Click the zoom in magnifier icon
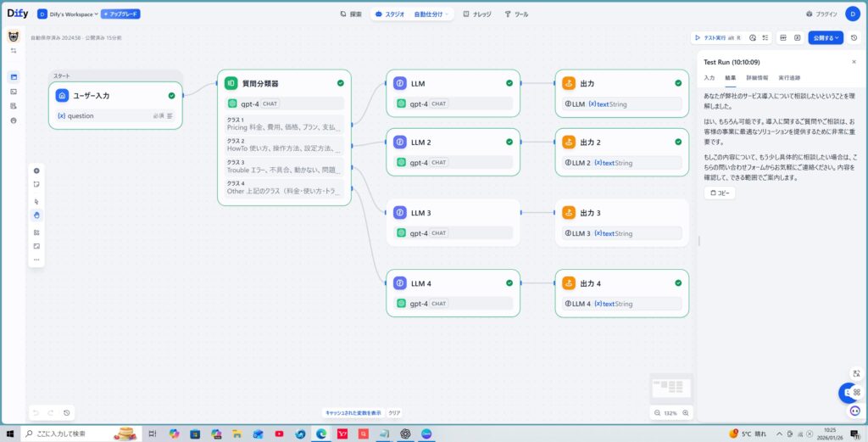 [x=686, y=413]
